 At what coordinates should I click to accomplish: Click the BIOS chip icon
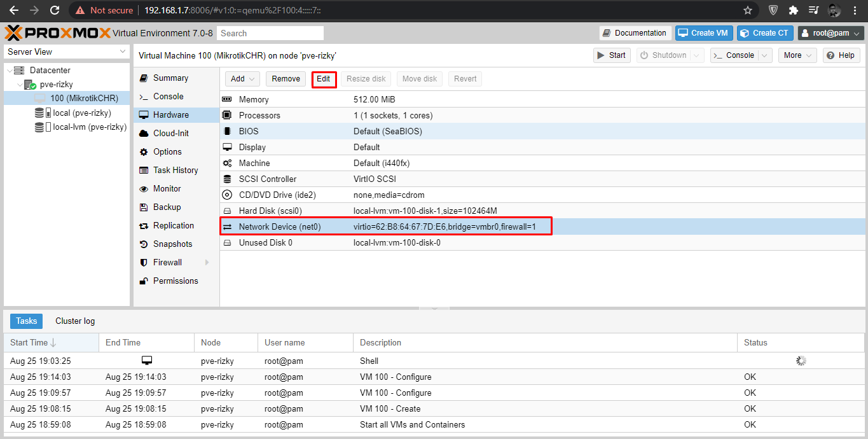coord(227,131)
